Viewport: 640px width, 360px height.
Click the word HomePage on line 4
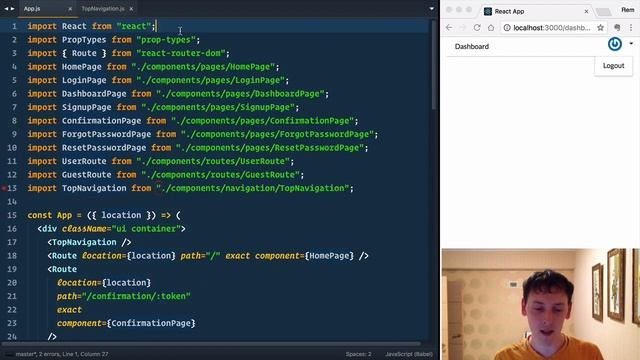[82, 67]
